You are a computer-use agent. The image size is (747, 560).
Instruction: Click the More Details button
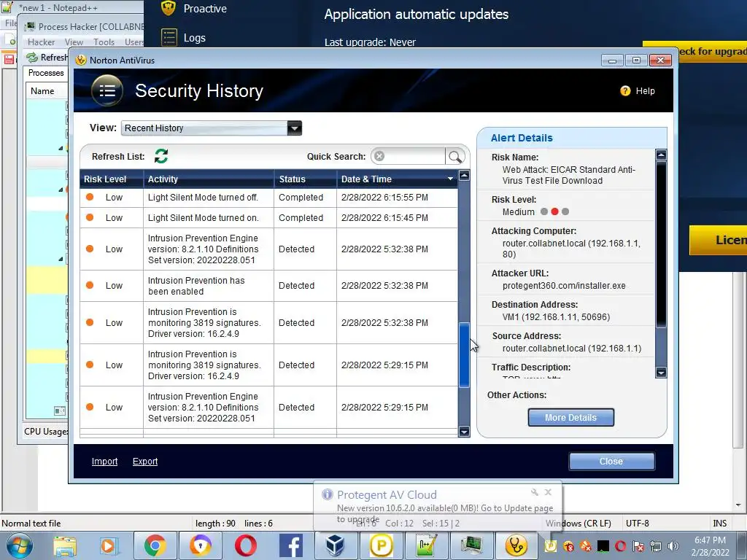[570, 418]
